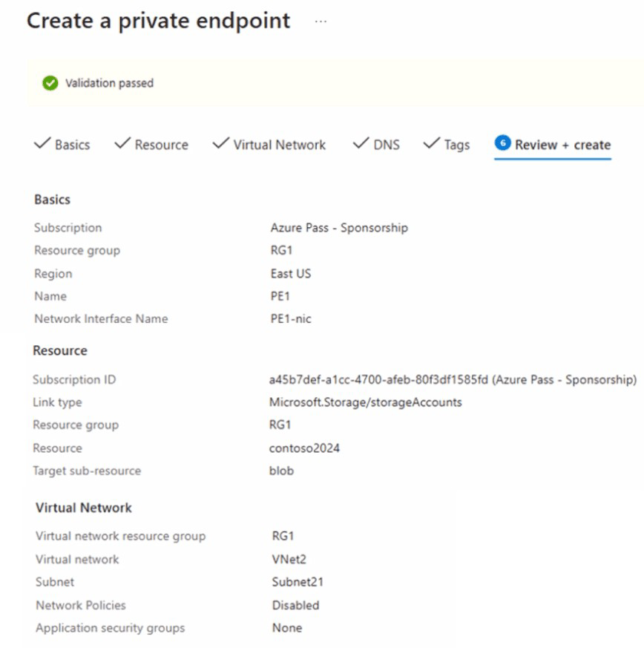The width and height of the screenshot is (644, 648).
Task: Go to the Resource tab
Action: click(161, 145)
